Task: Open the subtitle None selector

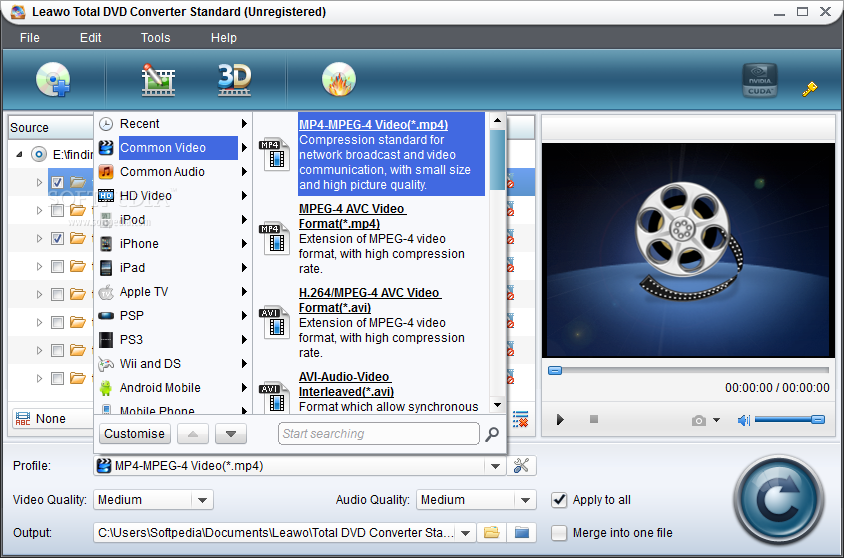Action: point(53,419)
